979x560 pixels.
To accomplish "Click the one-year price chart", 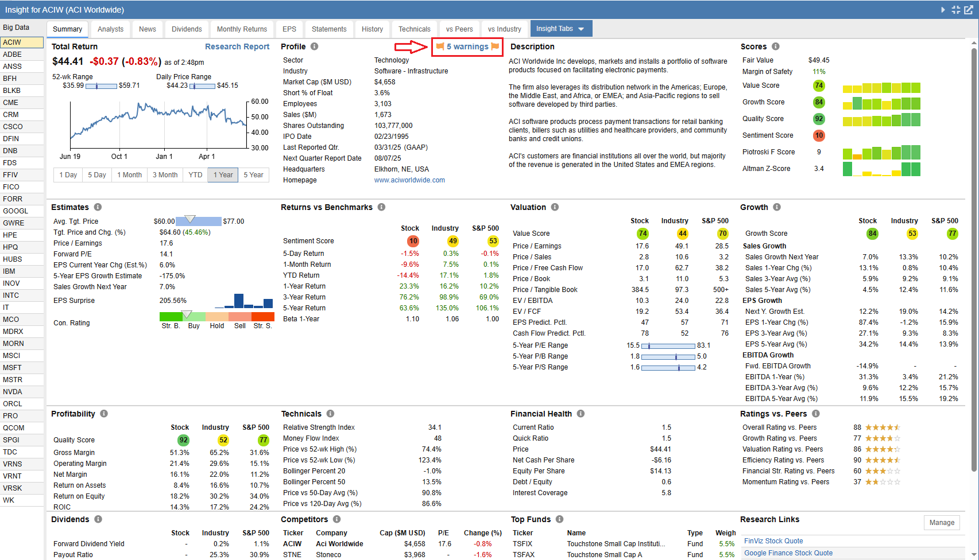I will coord(158,125).
